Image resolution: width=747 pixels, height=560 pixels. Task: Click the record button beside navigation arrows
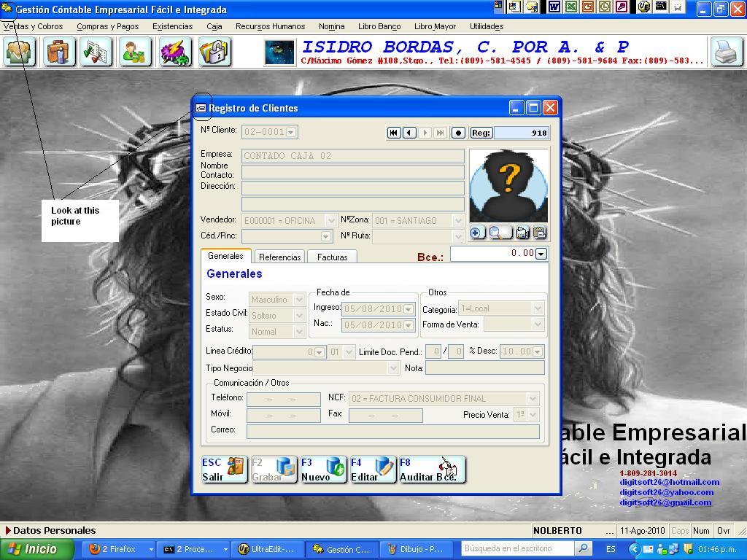click(x=458, y=133)
